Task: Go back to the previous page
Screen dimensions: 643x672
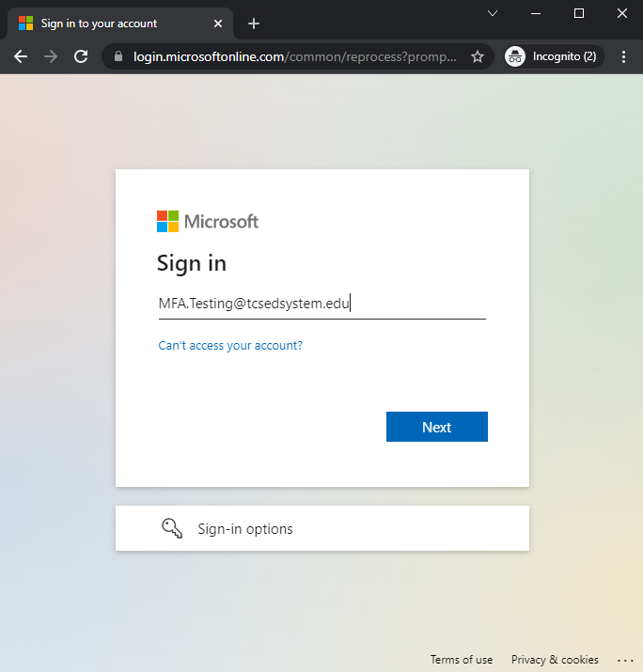Action: (x=21, y=56)
